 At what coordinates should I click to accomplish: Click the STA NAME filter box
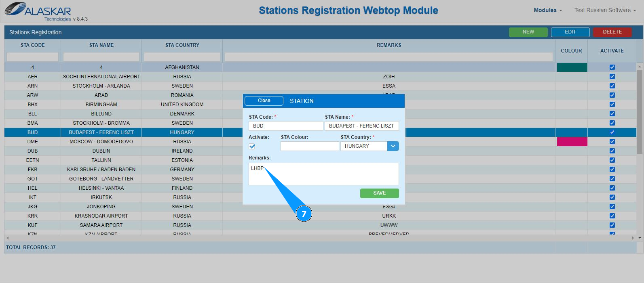(101, 57)
